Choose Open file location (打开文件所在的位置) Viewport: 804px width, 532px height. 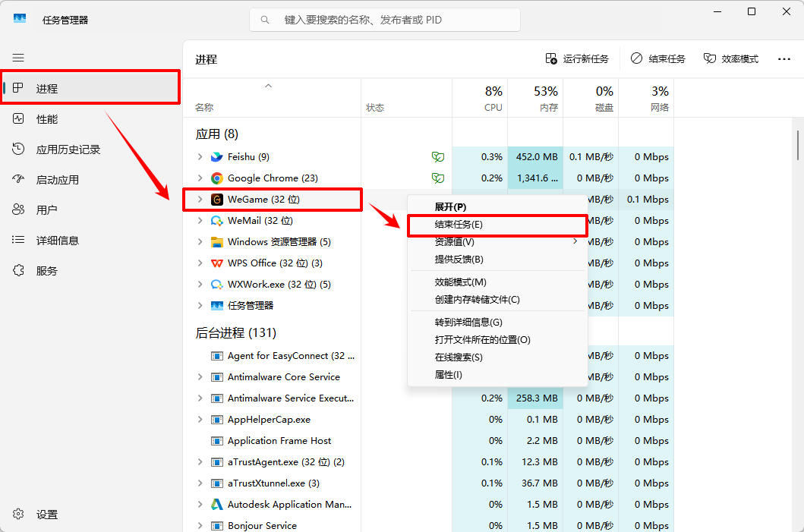coord(497,340)
